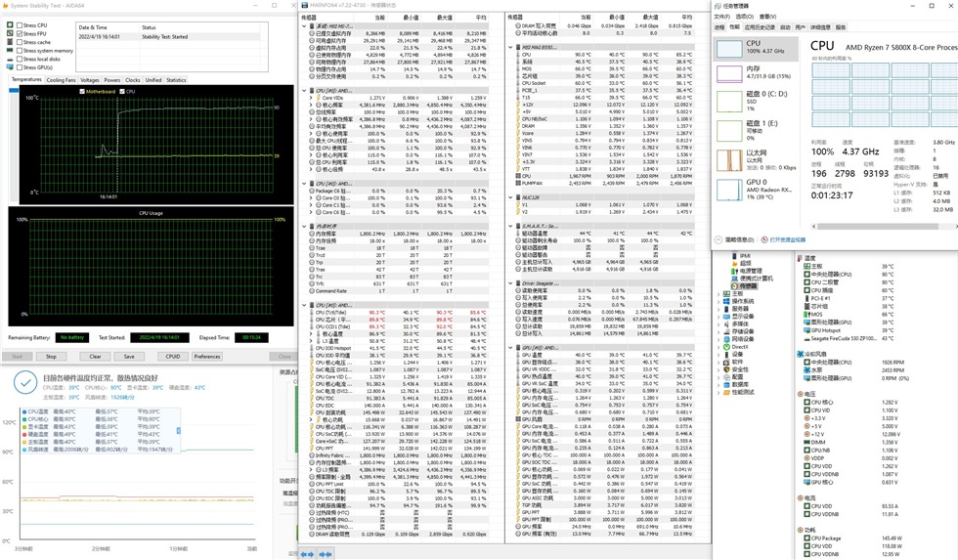The width and height of the screenshot is (958, 560).
Task: Click the Stress GPU(s) monitor icon in AIDA64
Action: click(x=10, y=67)
